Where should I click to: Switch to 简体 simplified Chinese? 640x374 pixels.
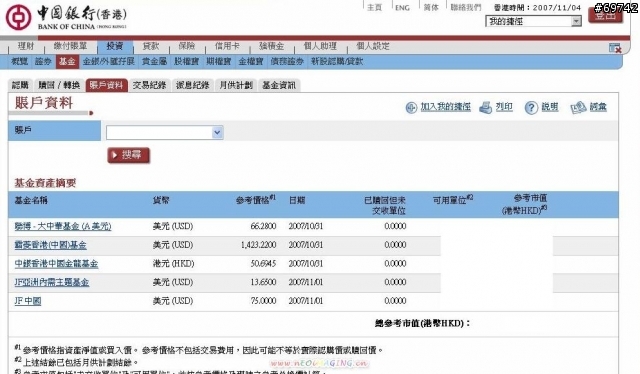pos(431,7)
